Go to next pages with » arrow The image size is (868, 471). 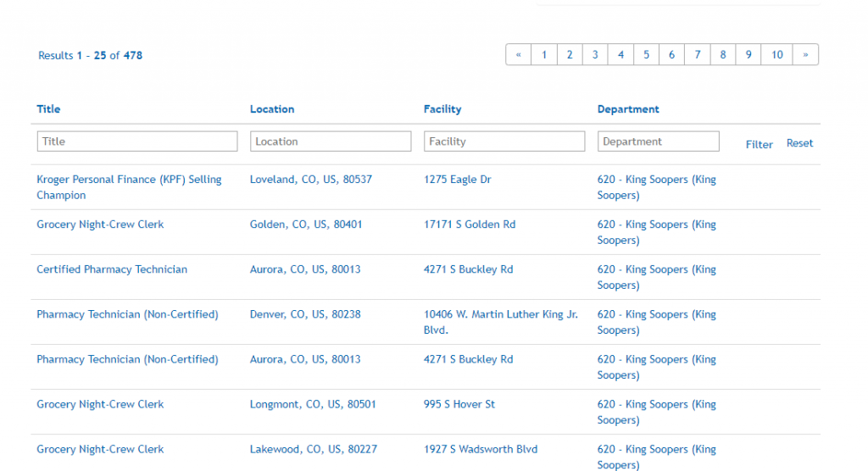805,55
